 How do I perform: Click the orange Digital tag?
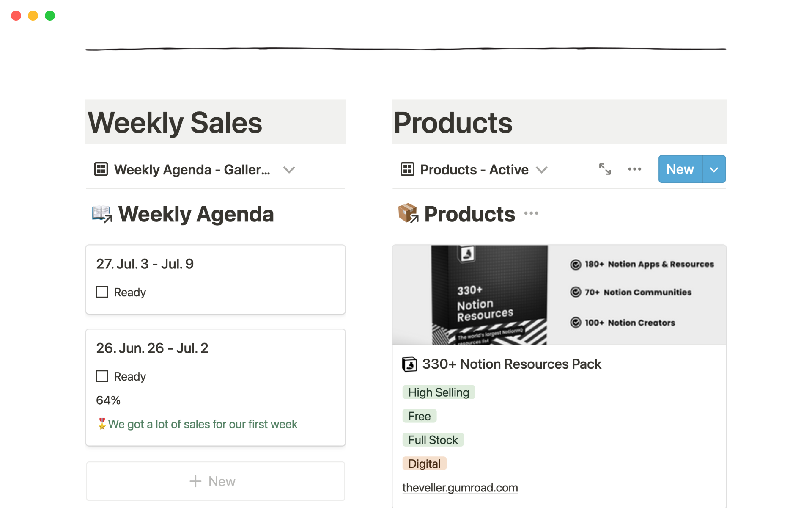click(x=424, y=464)
